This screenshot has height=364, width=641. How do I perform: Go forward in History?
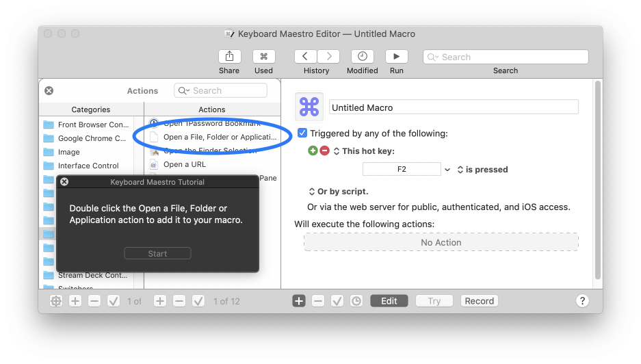[328, 56]
